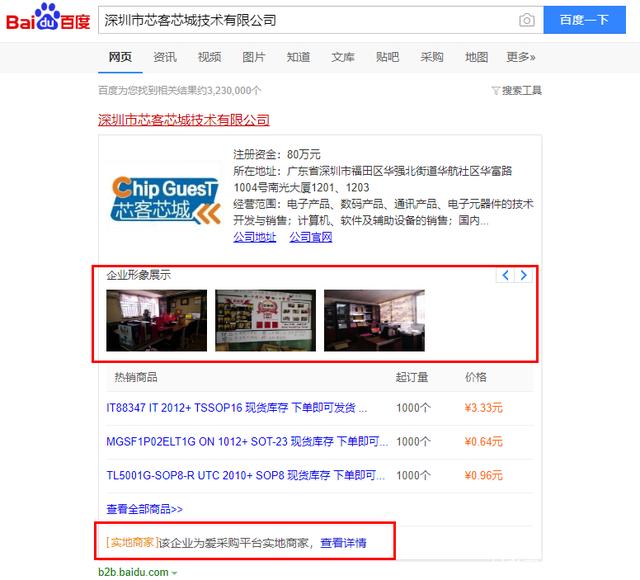Switch to the 文库 tab
640x580 pixels.
coord(343,57)
